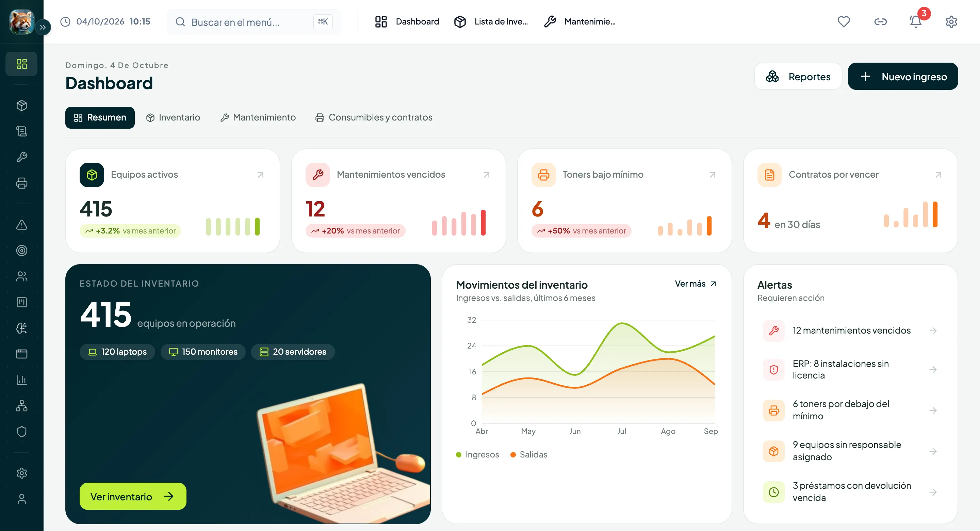980x531 pixels.
Task: Open the kanban board icon in sidebar
Action: tap(22, 302)
